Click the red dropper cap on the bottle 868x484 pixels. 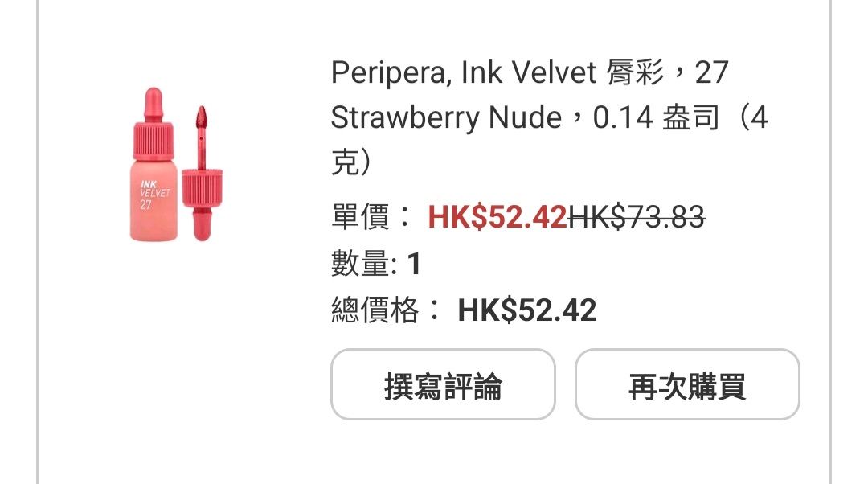click(x=154, y=123)
